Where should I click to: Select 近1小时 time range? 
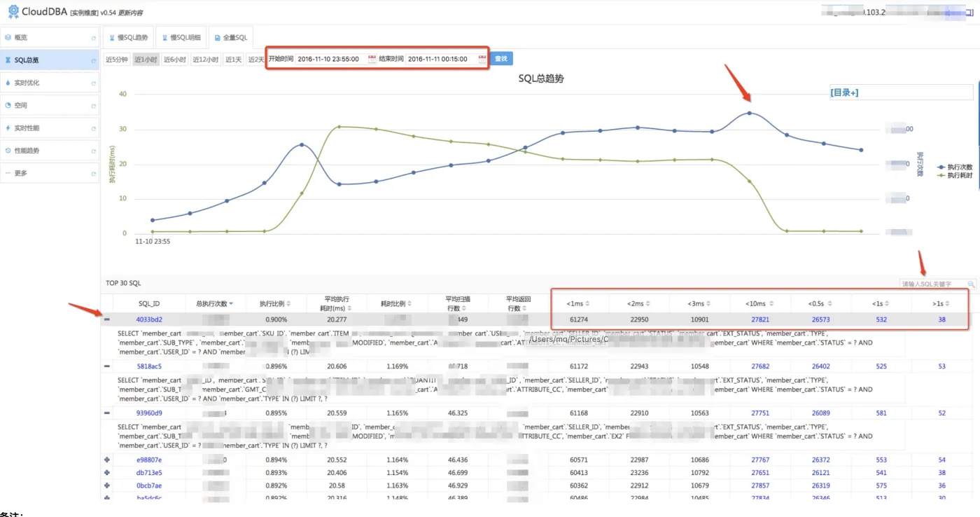click(x=146, y=60)
